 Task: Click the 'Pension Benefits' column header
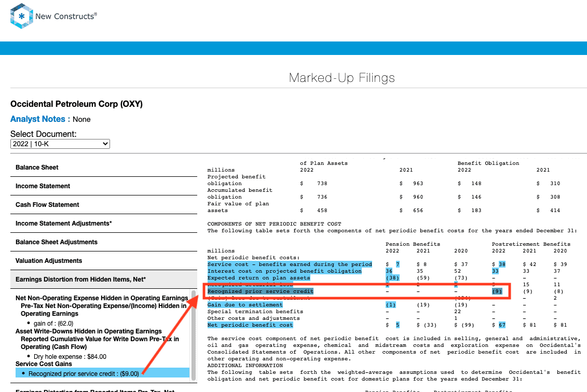coord(413,244)
